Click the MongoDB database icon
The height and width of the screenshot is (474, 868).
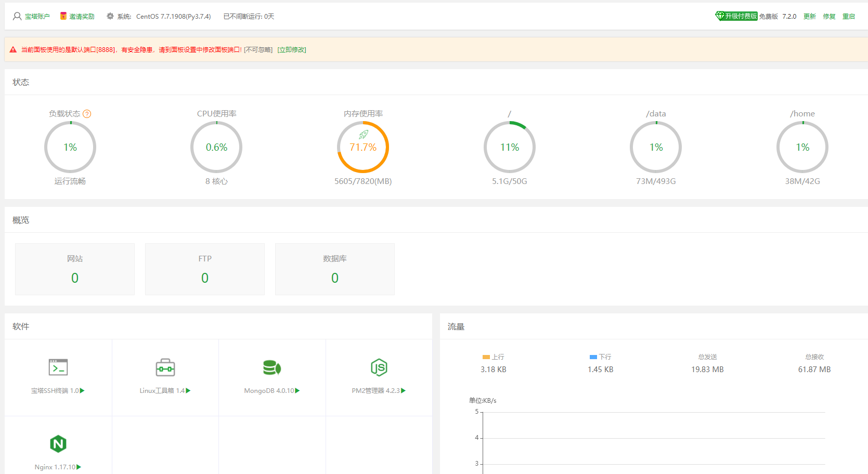271,367
